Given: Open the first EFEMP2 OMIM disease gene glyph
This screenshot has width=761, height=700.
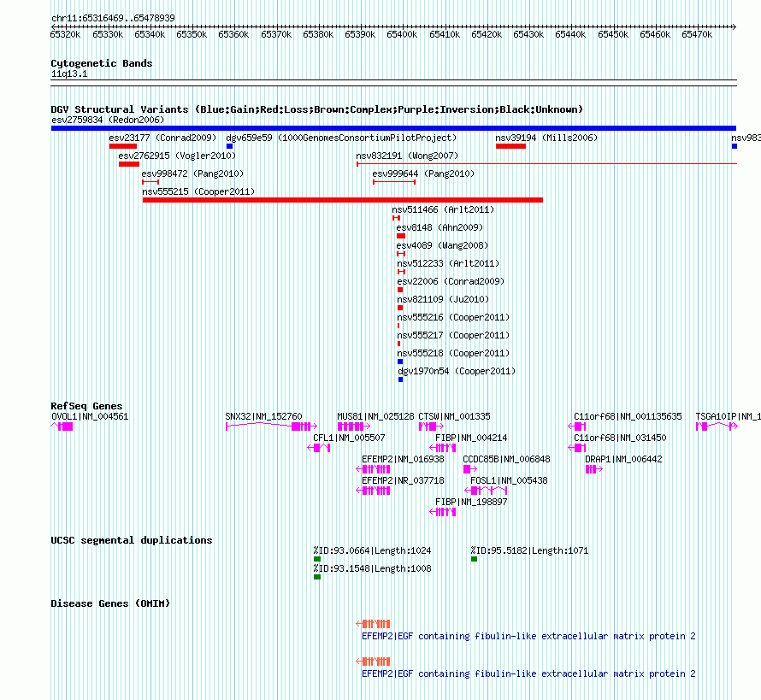Looking at the screenshot, I should coord(373,624).
